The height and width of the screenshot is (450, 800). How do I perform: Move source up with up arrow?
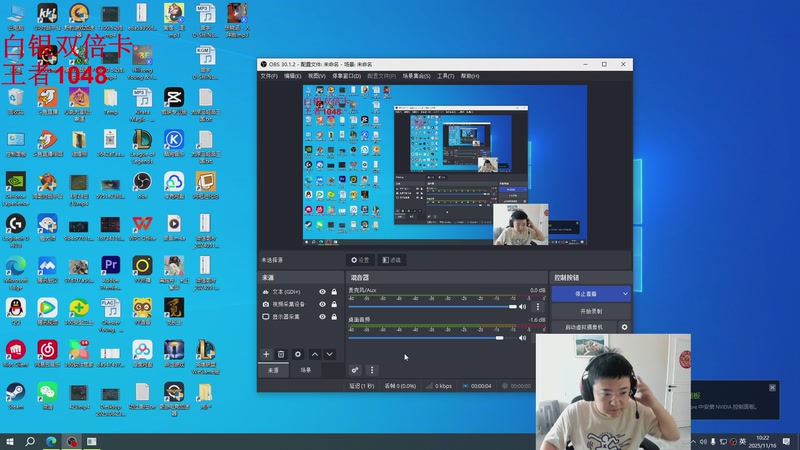click(315, 354)
